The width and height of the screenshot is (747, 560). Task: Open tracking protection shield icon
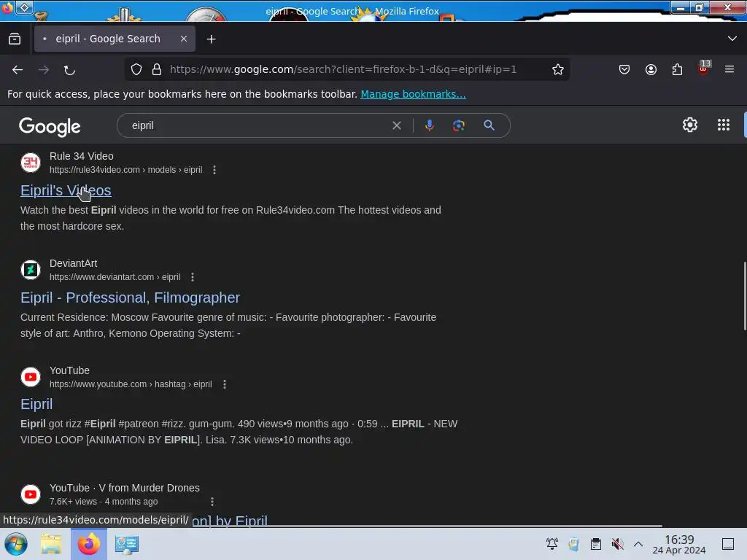click(x=136, y=69)
